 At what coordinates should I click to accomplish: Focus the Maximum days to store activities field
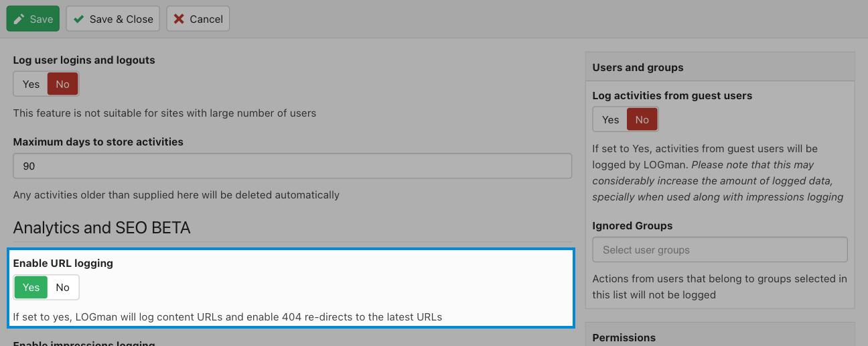[x=292, y=166]
